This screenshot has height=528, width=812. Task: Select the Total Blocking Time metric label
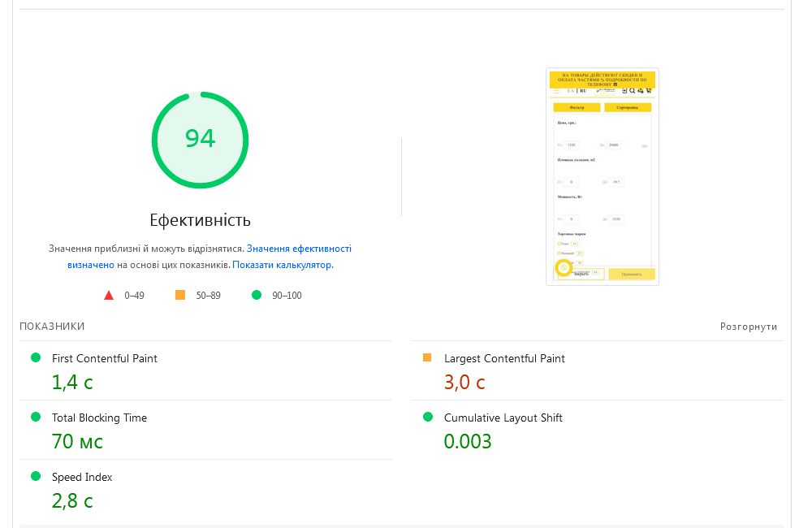tap(99, 418)
